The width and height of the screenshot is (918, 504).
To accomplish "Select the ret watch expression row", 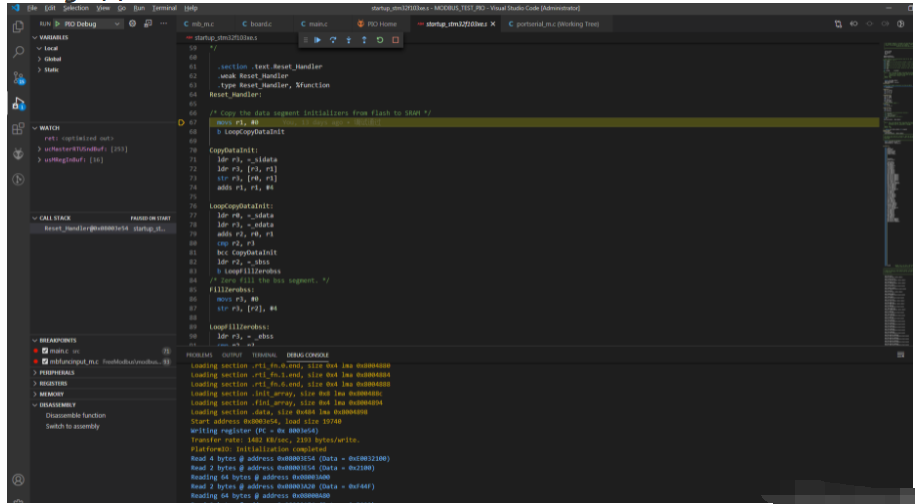I will click(103, 139).
